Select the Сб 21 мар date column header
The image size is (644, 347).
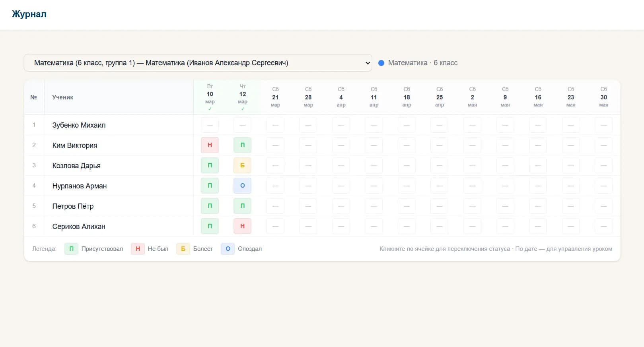click(x=275, y=97)
